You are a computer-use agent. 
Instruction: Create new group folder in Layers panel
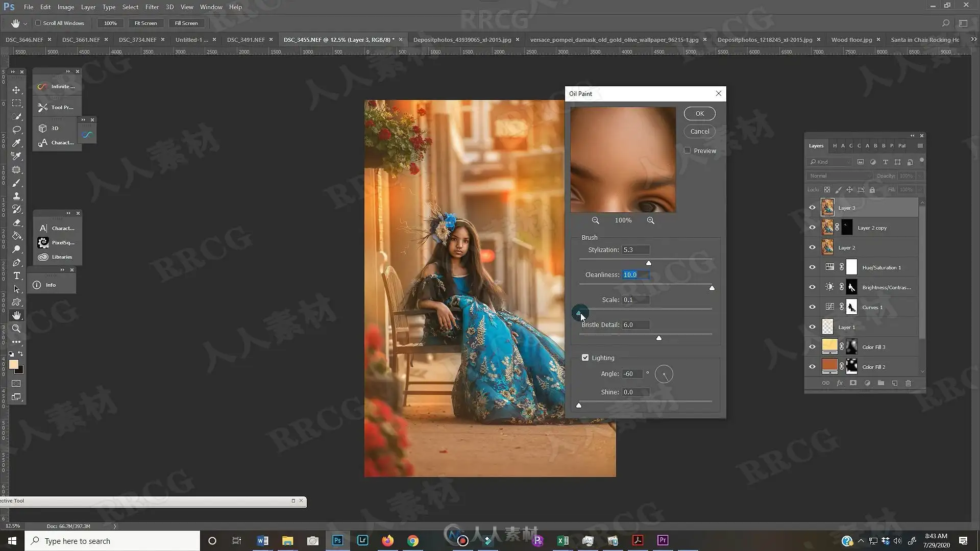click(x=880, y=383)
